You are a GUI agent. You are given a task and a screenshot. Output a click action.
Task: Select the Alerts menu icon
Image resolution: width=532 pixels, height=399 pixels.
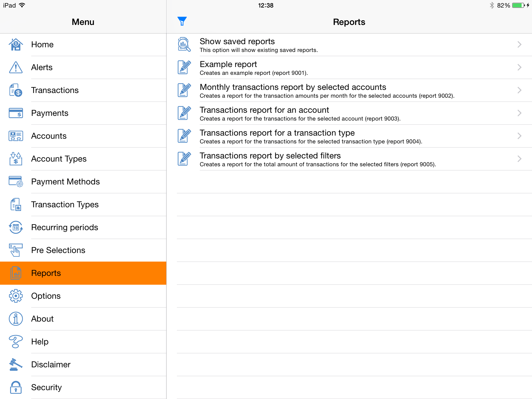coord(16,67)
